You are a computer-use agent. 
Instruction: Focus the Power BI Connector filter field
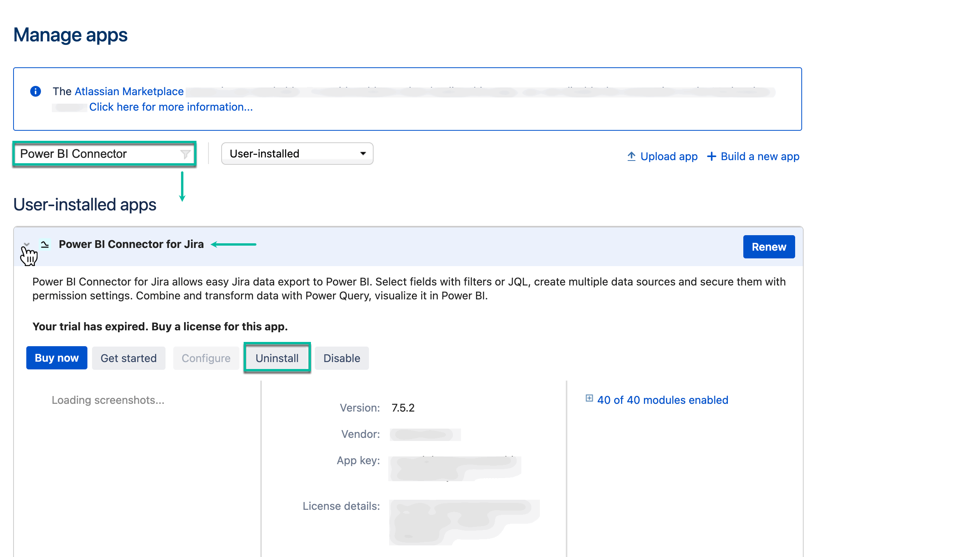(x=97, y=154)
